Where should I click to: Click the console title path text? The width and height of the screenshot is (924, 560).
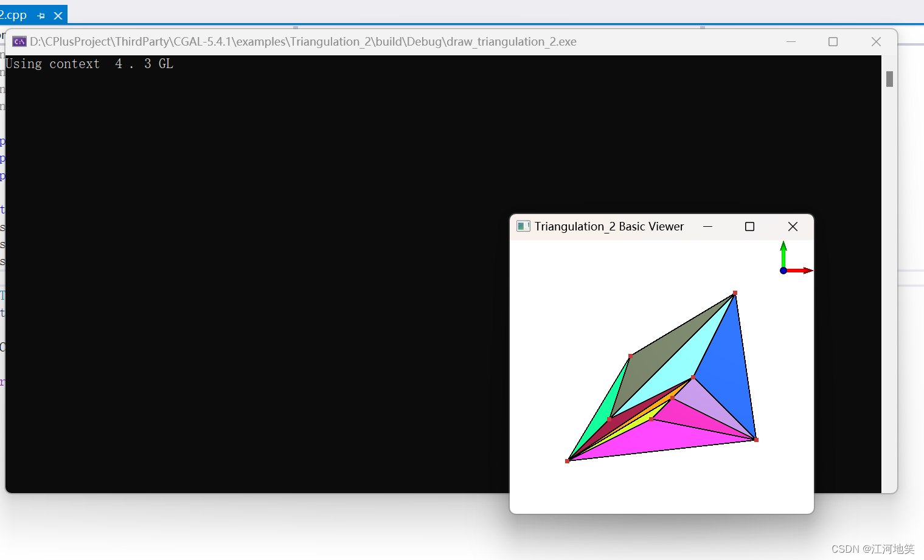pyautogui.click(x=303, y=41)
